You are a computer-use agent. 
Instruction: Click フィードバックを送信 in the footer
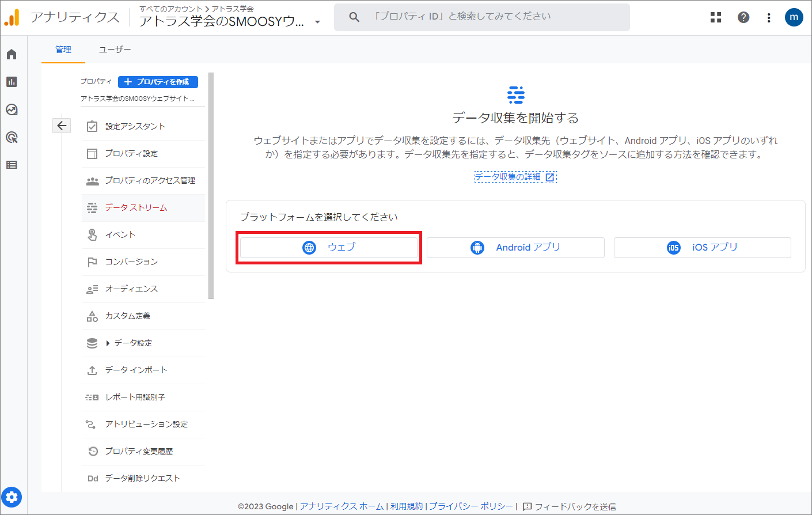(x=569, y=506)
